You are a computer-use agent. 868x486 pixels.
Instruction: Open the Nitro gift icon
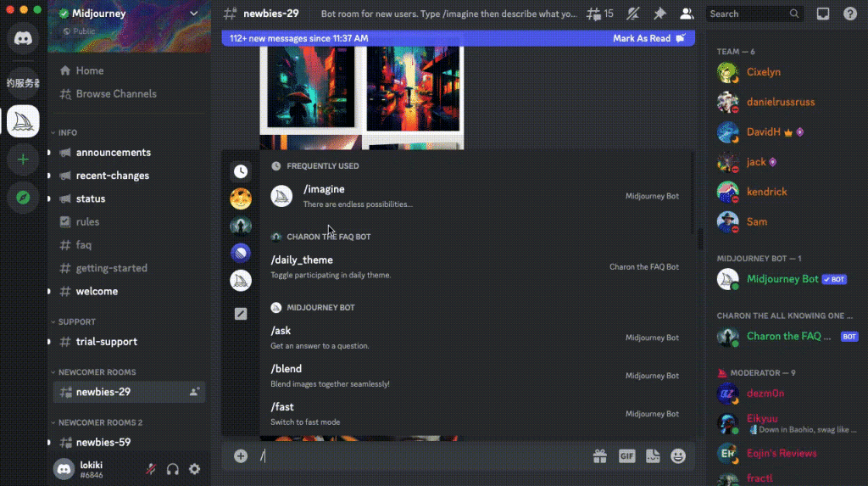click(x=599, y=456)
